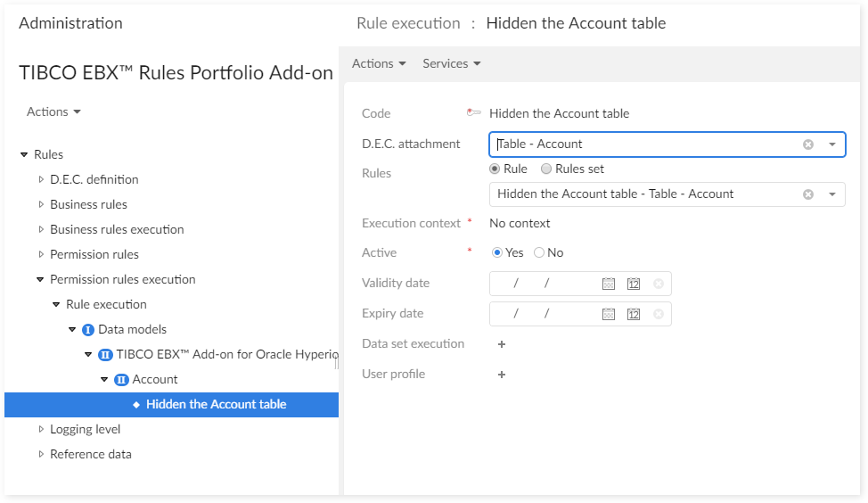This screenshot has height=503, width=868.
Task: Open the D.E.C. attachment dropdown arrow
Action: point(832,144)
